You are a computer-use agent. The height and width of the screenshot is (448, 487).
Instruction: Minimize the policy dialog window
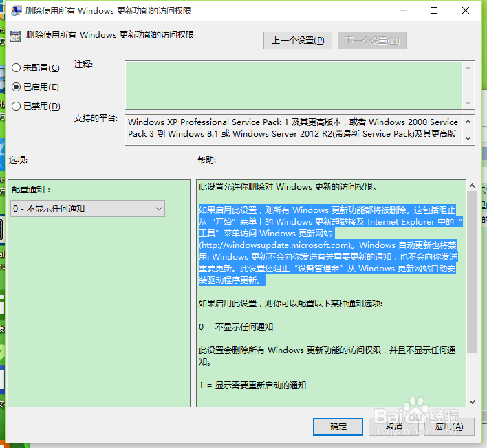point(403,10)
